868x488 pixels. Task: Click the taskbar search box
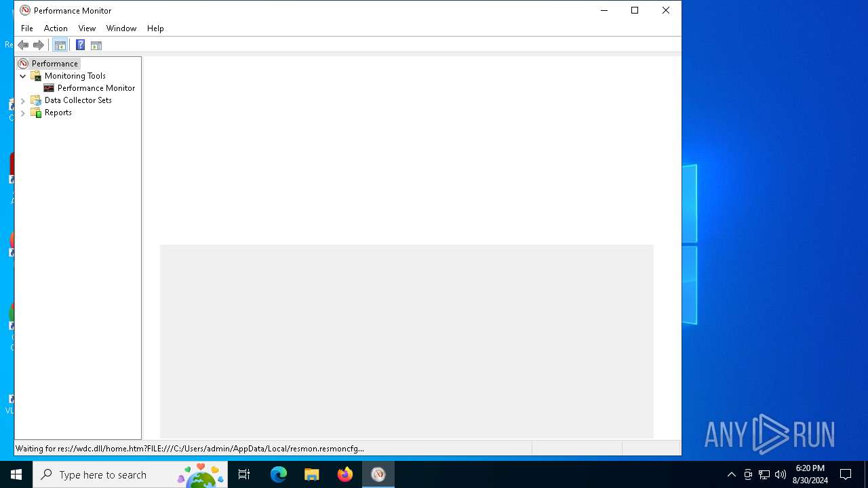(130, 474)
